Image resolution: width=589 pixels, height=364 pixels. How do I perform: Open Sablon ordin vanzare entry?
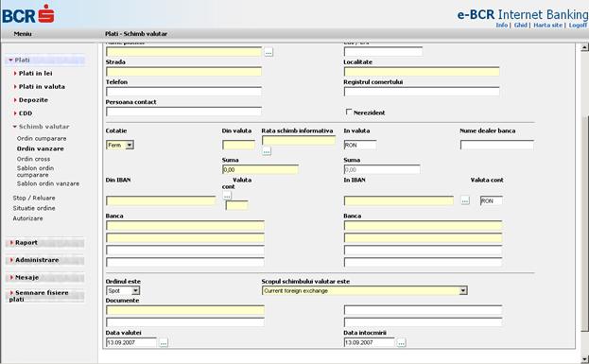pyautogui.click(x=48, y=183)
